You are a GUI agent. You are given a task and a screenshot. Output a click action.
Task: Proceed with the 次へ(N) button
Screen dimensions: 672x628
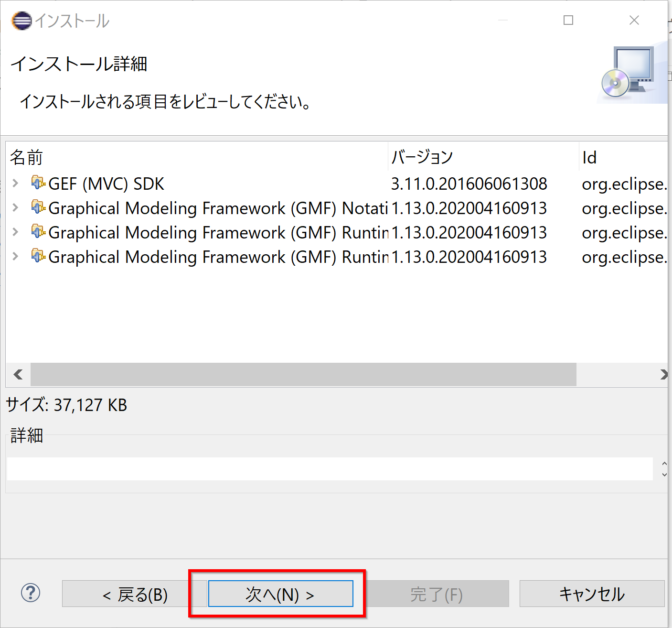[281, 594]
